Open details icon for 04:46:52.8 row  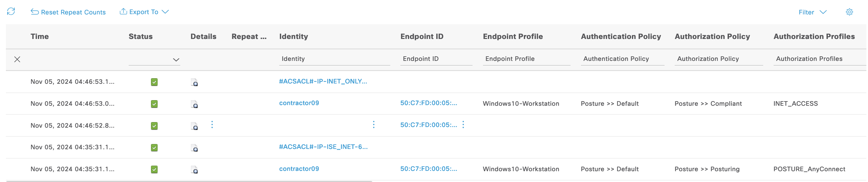pos(194,126)
